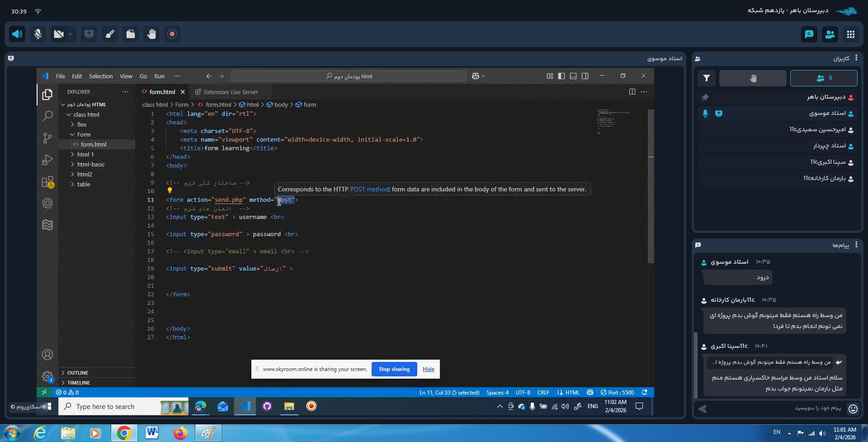Toggle the webcam off button
This screenshot has width=868, height=442.
coord(58,34)
